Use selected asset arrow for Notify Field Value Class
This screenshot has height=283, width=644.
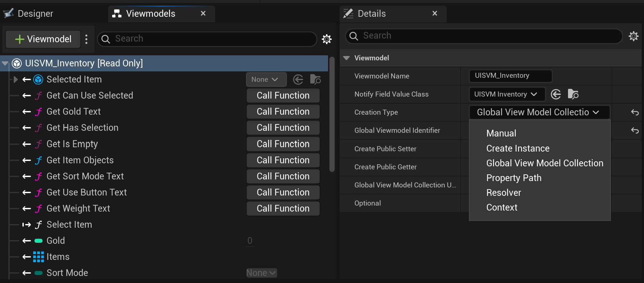click(556, 94)
